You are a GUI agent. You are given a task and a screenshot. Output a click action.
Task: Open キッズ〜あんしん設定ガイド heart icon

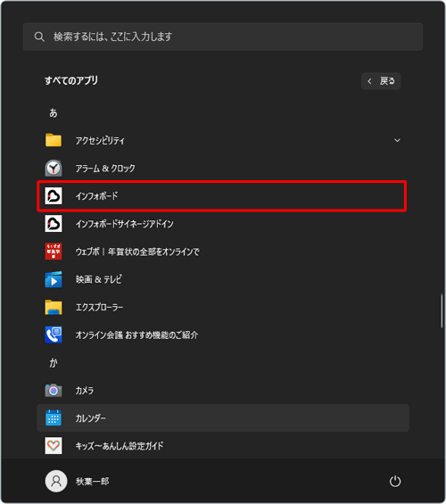tap(54, 445)
